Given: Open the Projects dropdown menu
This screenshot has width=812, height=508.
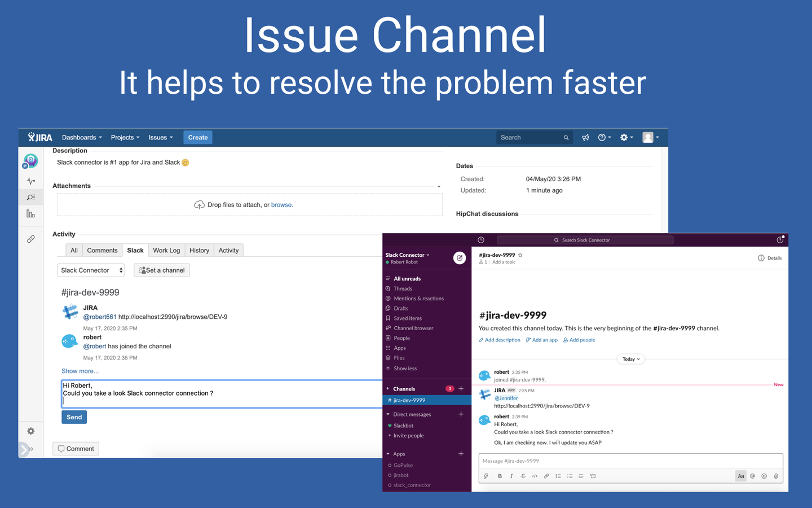Looking at the screenshot, I should (x=125, y=137).
